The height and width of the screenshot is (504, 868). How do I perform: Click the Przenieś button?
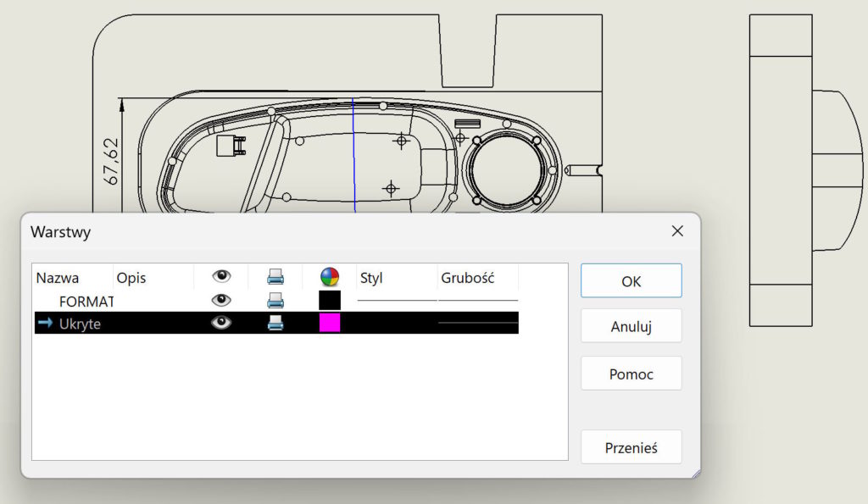631,448
